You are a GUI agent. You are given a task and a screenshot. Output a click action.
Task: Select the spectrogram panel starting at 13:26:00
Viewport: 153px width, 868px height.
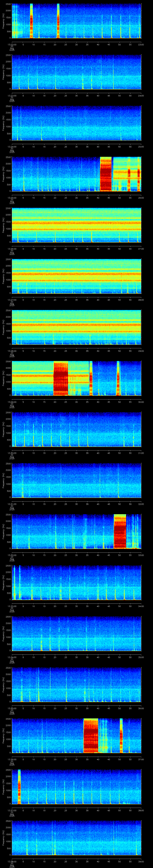tap(76, 225)
